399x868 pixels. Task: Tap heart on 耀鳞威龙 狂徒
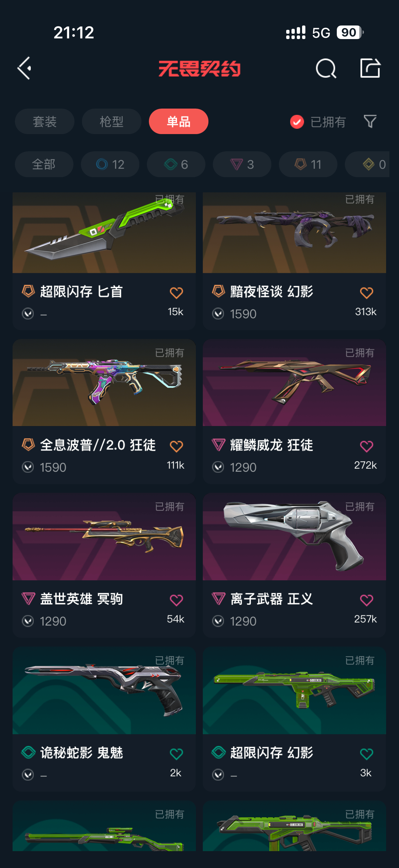click(x=366, y=446)
